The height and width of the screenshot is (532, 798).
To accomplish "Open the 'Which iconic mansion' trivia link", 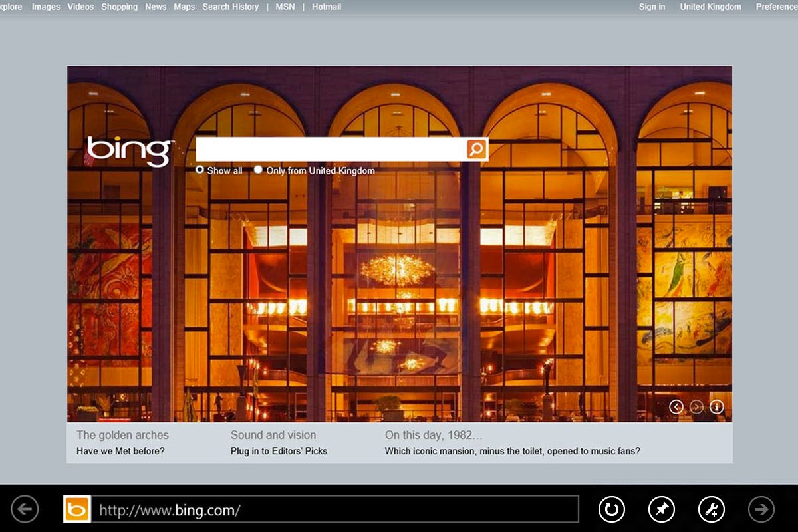I will point(513,451).
